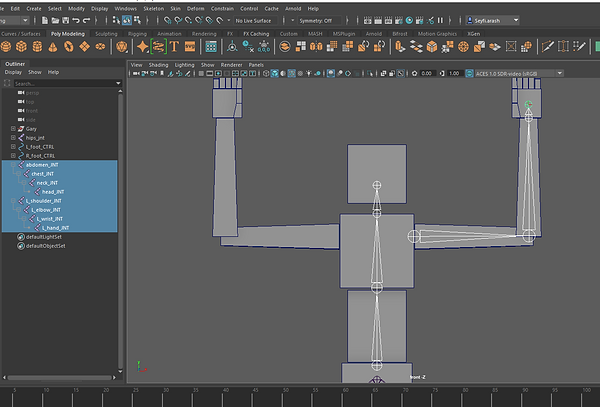Toggle snap to curves magnet icon
The height and width of the screenshot is (407, 600).
coord(178,20)
